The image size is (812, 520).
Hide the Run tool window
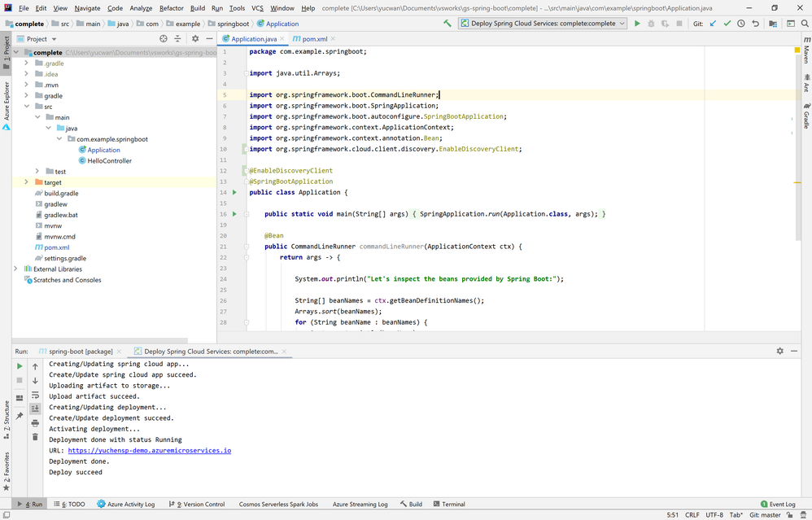(794, 351)
